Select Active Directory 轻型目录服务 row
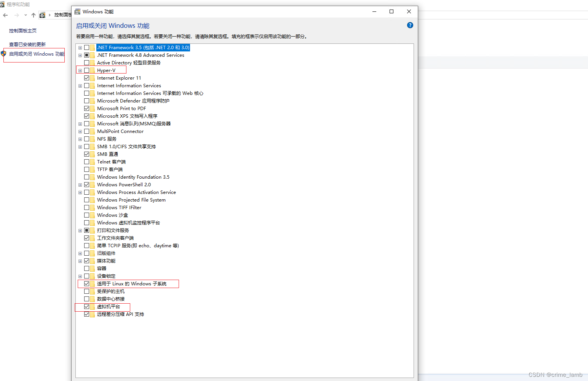588x381 pixels. (x=129, y=63)
